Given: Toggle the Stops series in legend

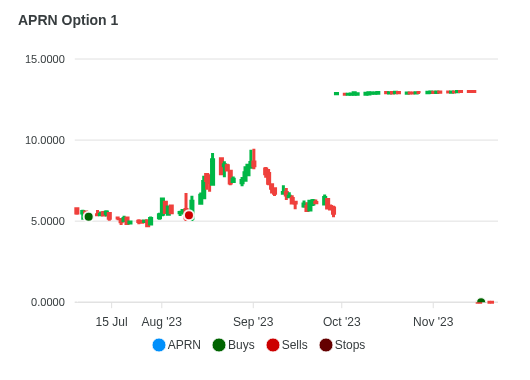Looking at the screenshot, I should [342, 345].
